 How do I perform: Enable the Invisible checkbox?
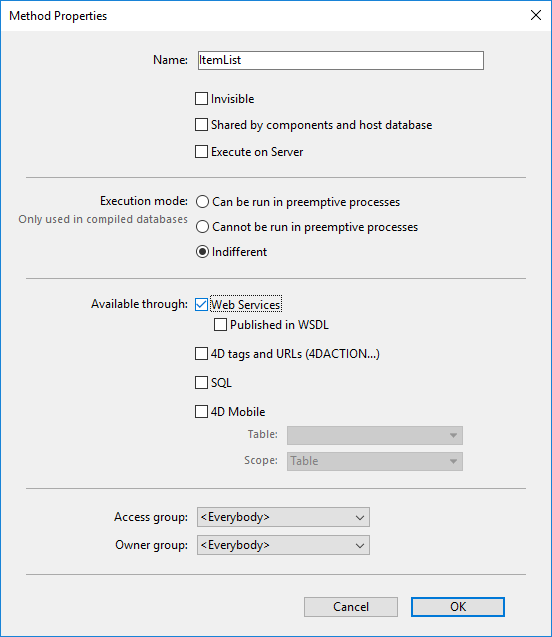pyautogui.click(x=201, y=99)
